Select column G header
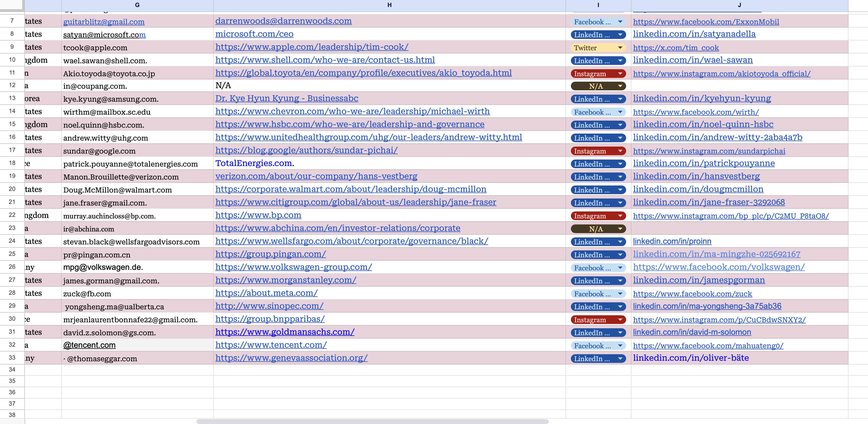The image size is (868, 424). click(137, 5)
